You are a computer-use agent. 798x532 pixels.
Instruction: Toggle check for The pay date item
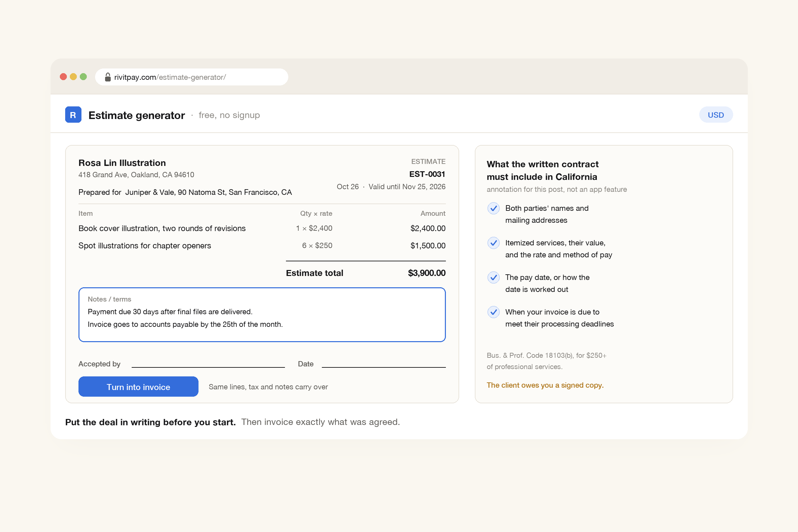[493, 277]
